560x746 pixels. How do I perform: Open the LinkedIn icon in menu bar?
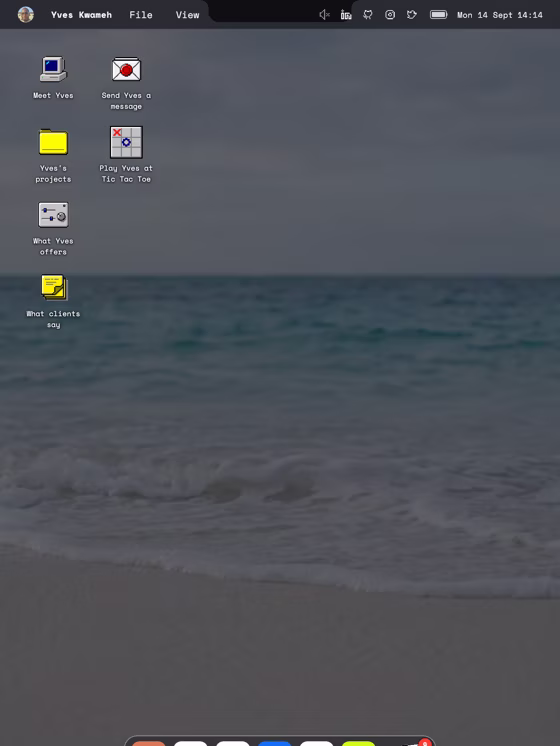tap(346, 15)
